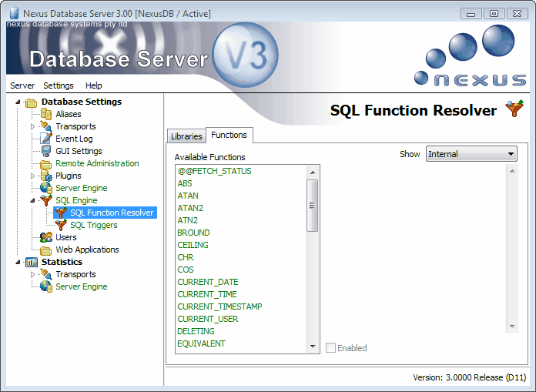Click the Plugins gear folder icon
Screen dimensions: 536x392
45,176
